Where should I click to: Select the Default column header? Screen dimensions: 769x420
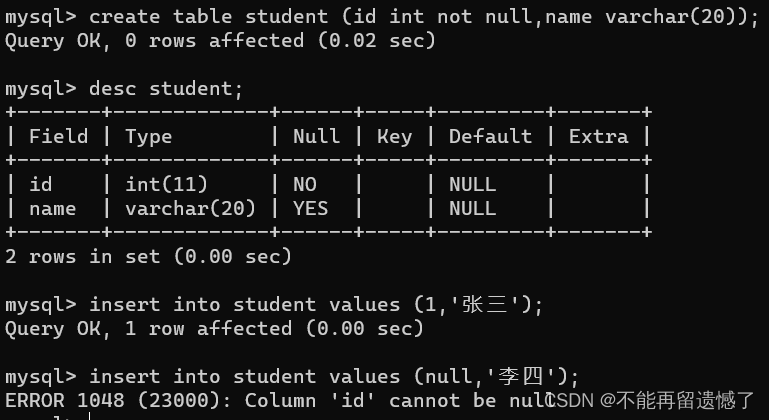coord(490,136)
